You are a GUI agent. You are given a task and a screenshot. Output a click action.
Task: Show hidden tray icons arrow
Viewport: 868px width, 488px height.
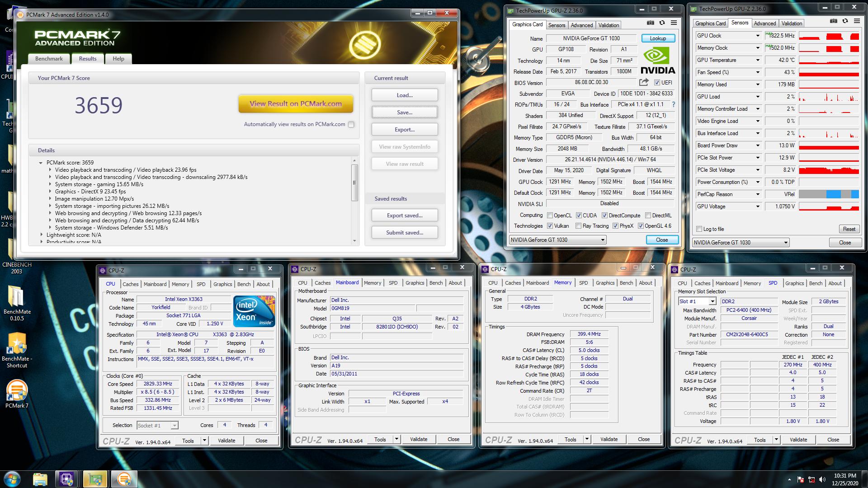pyautogui.click(x=789, y=479)
